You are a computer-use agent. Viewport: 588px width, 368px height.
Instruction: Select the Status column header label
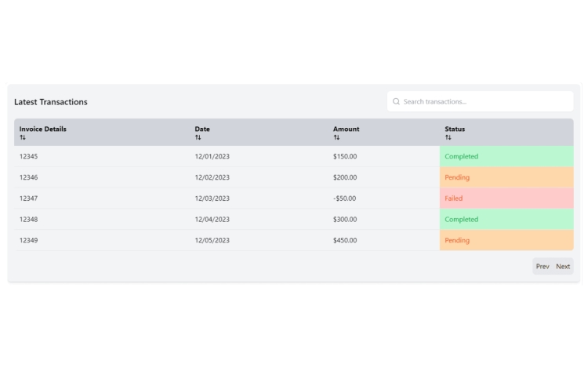455,129
